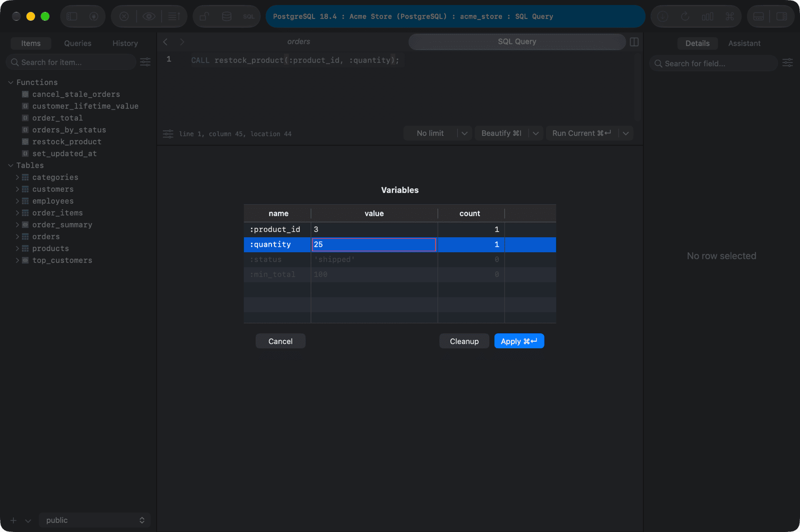Switch to the History tab
This screenshot has height=532, width=800.
pyautogui.click(x=125, y=43)
